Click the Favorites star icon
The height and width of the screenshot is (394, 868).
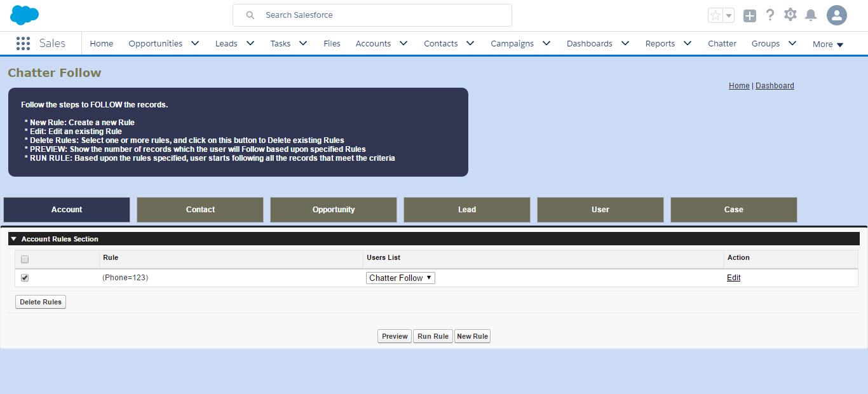coord(715,15)
